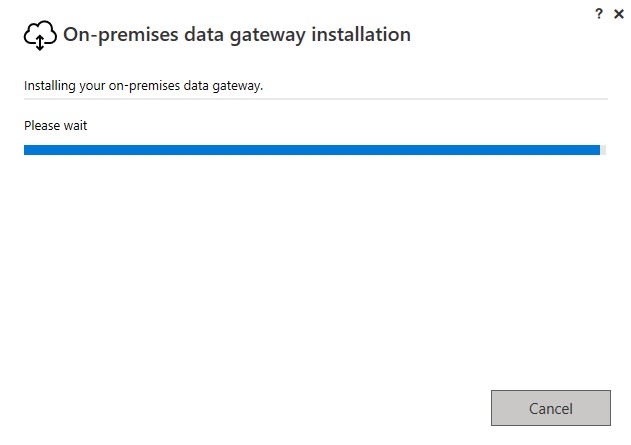This screenshot has width=631, height=445.
Task: Open help using the question mark icon
Action: tap(599, 14)
